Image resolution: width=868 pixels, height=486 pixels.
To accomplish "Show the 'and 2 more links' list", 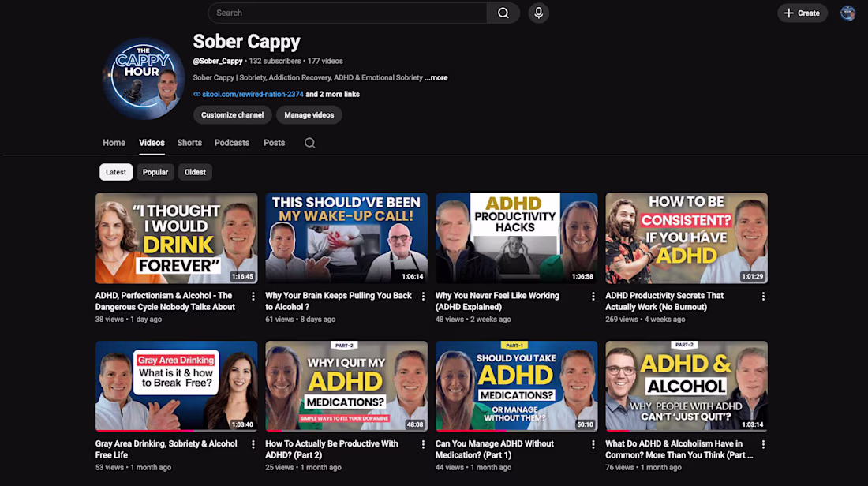I will 333,94.
